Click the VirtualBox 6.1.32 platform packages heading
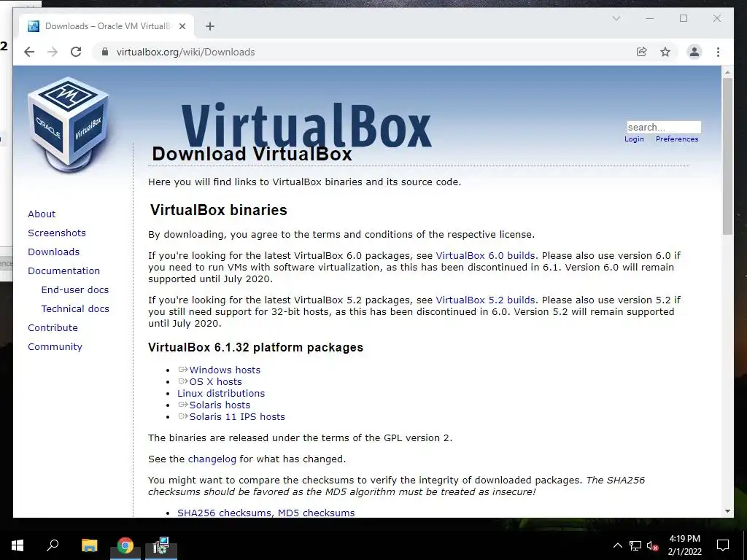This screenshot has height=560, width=747. (255, 347)
